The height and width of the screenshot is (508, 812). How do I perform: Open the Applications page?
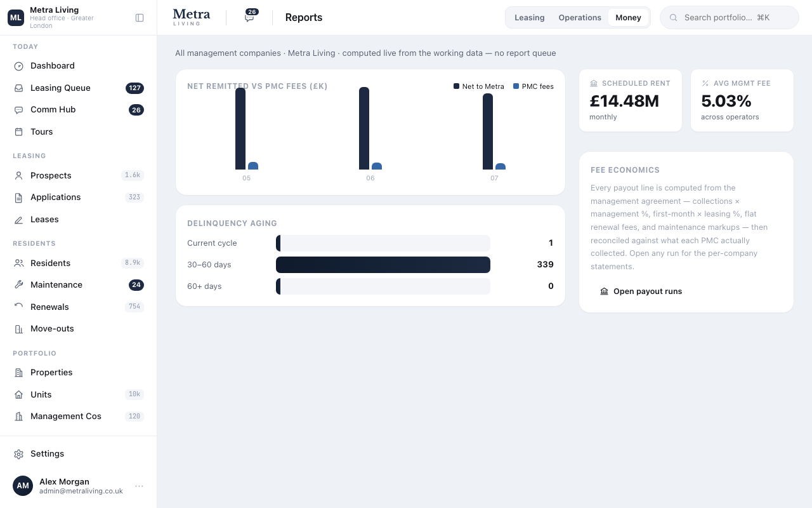tap(79, 197)
